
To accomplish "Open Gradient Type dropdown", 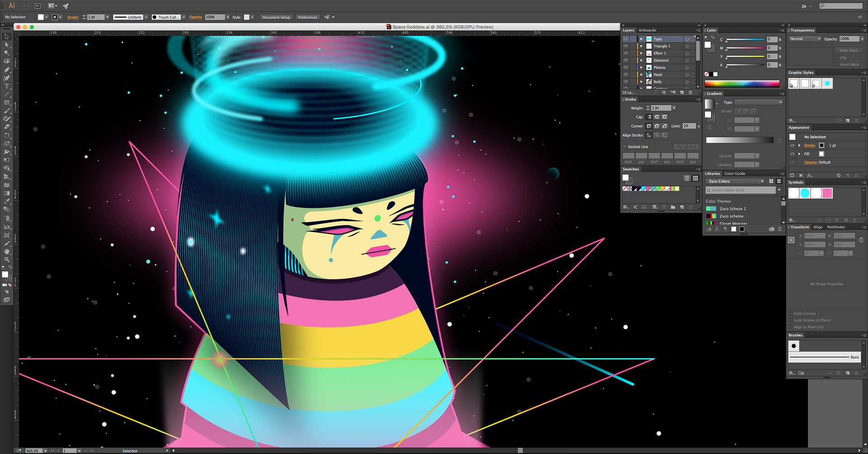I will point(758,102).
